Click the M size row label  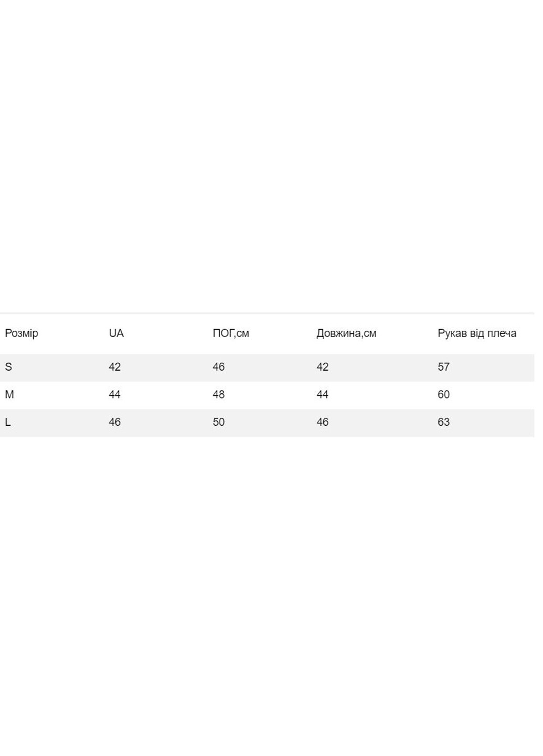9,395
